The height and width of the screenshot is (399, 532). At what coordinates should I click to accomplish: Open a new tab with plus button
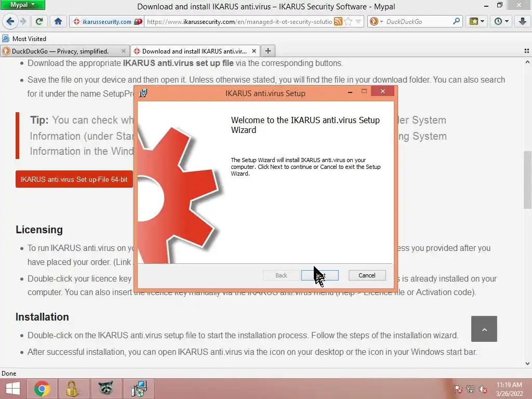pyautogui.click(x=268, y=51)
